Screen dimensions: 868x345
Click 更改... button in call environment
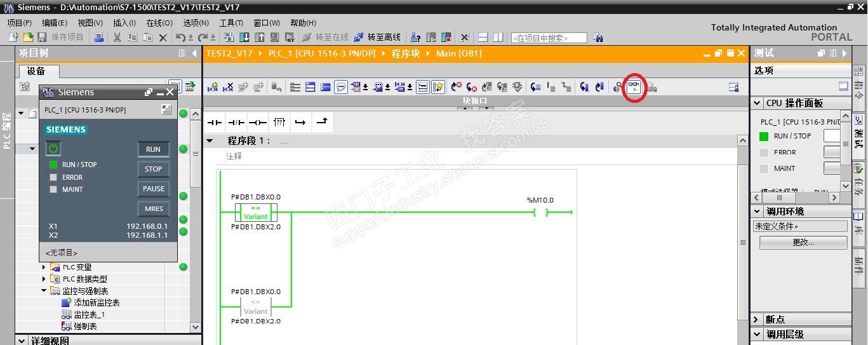click(x=803, y=242)
